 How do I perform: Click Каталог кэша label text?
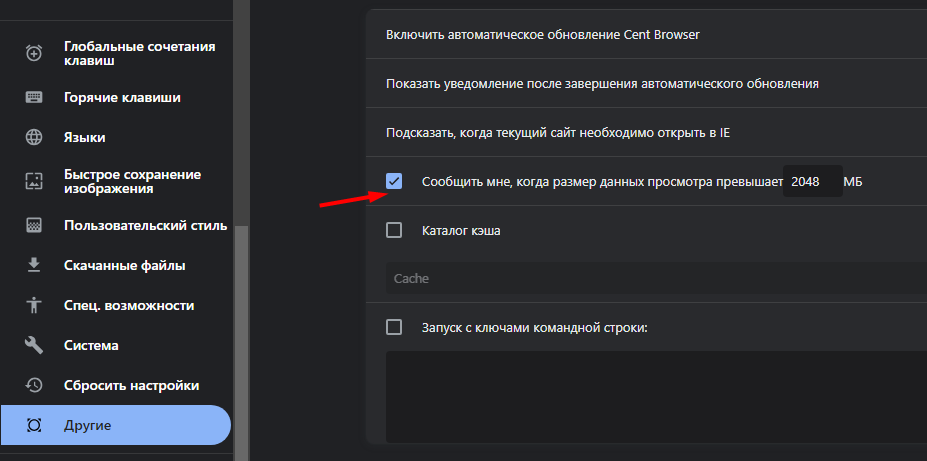[461, 230]
